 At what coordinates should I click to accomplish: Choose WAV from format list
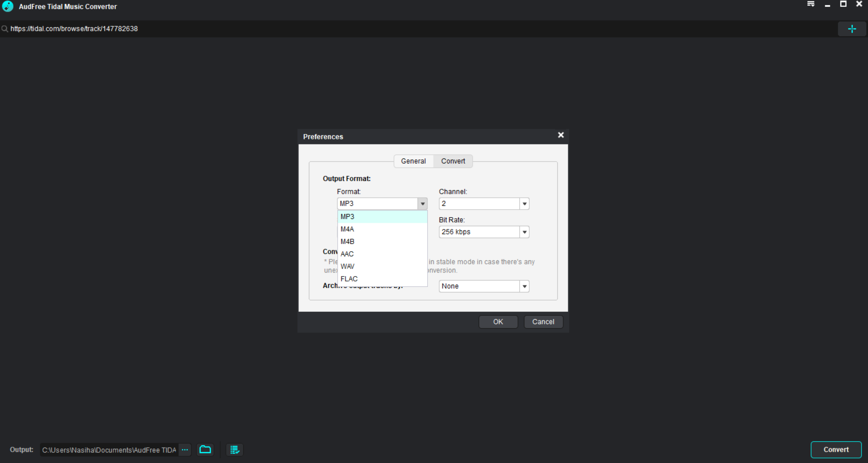382,267
